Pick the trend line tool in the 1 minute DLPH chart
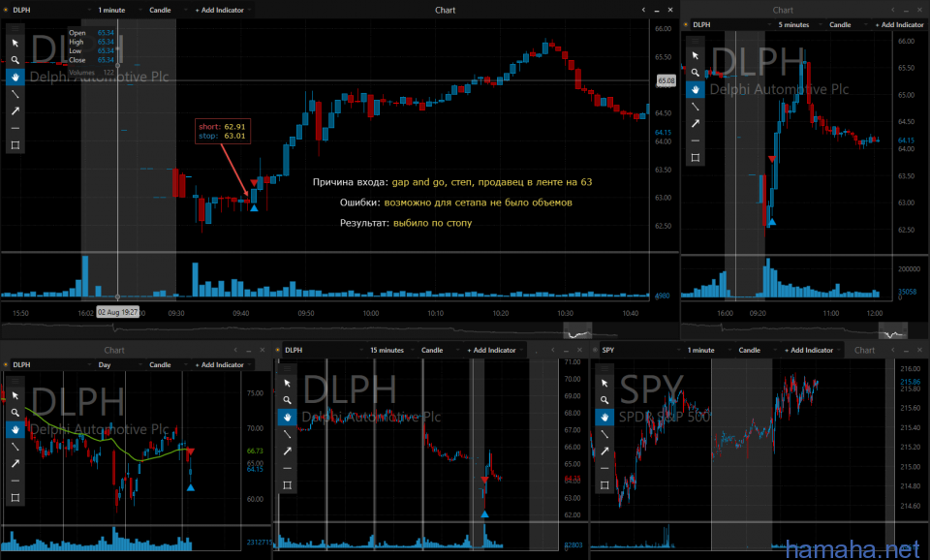 pyautogui.click(x=15, y=94)
